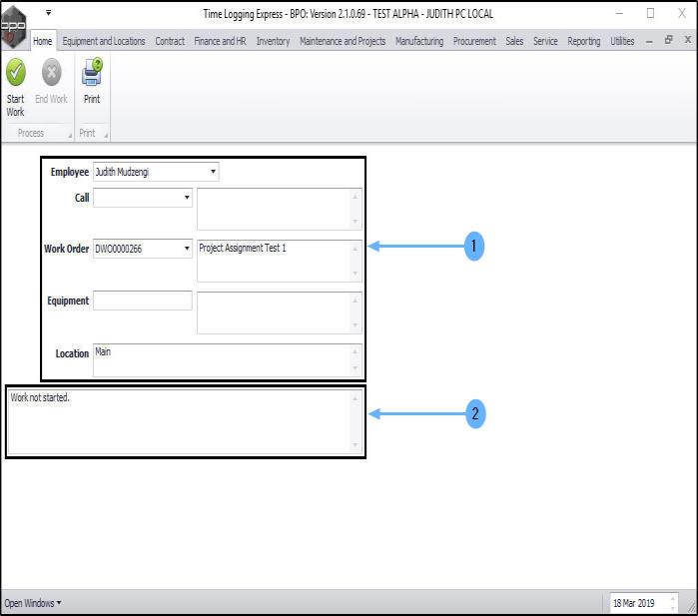Image resolution: width=698 pixels, height=616 pixels.
Task: Increase the date with stepper up arrow
Action: coord(673,599)
